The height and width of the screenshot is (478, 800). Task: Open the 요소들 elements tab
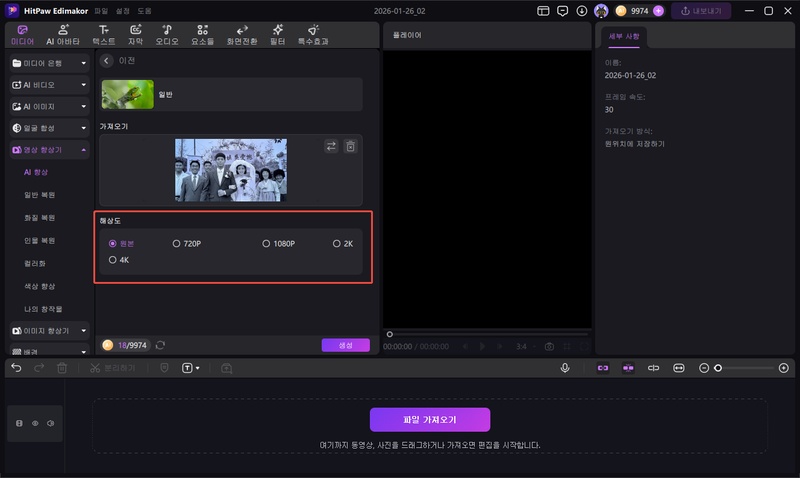coord(203,35)
